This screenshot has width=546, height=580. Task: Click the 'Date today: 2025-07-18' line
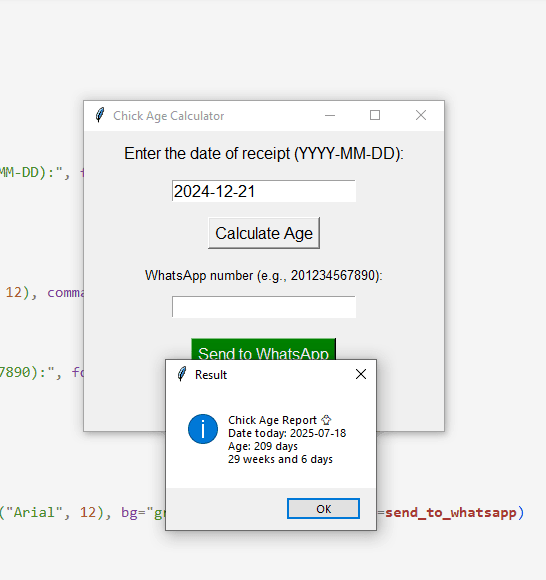[x=287, y=433]
